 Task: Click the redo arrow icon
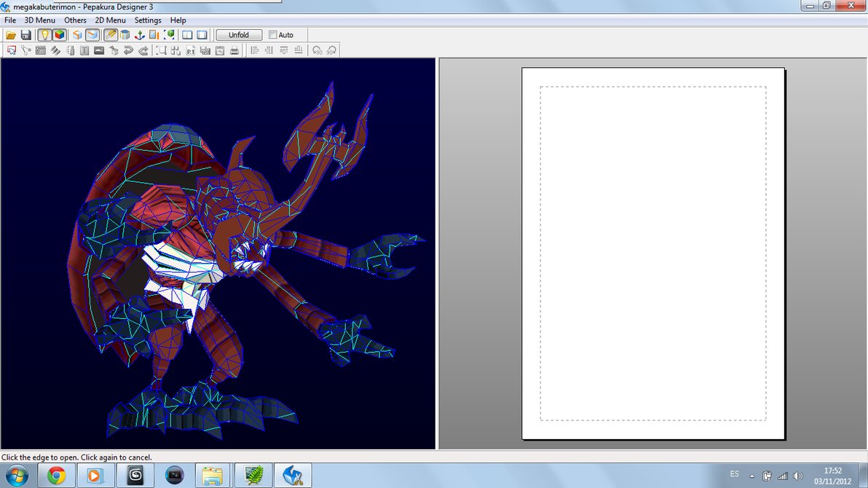143,51
